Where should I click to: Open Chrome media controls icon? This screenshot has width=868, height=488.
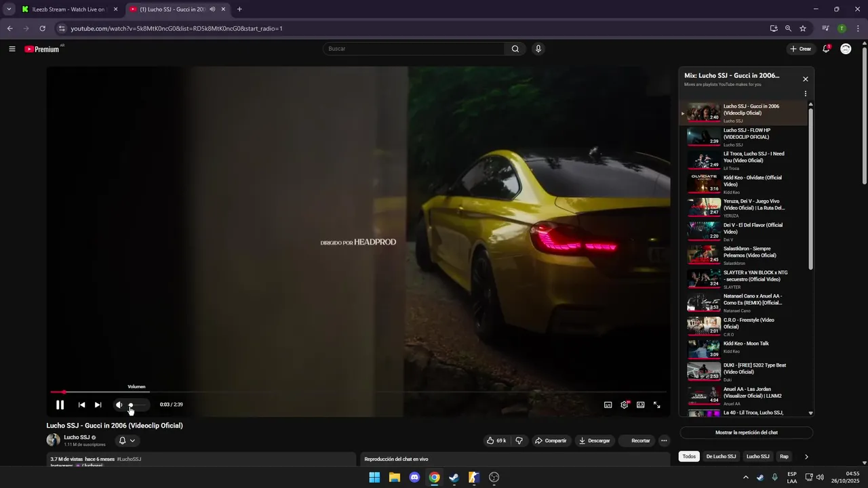825,28
